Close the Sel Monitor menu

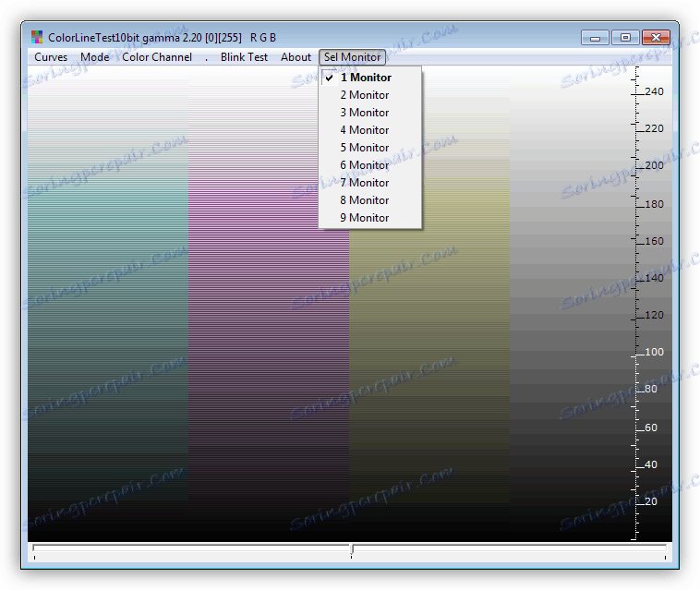[x=352, y=57]
